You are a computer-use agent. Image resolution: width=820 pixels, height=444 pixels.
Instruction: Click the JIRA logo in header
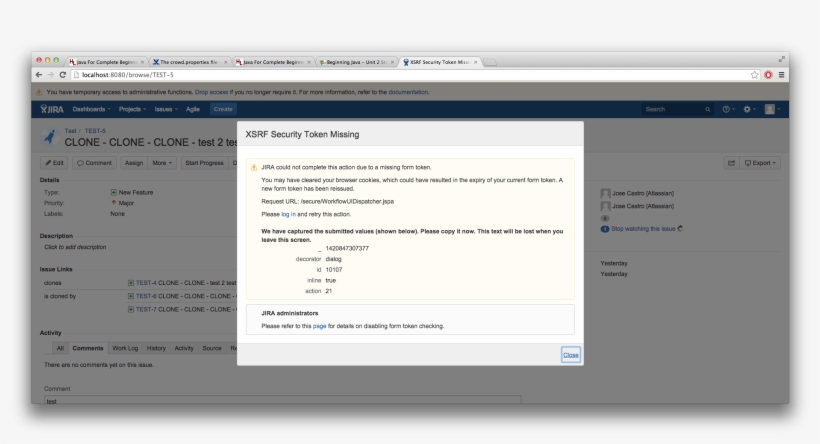click(51, 109)
